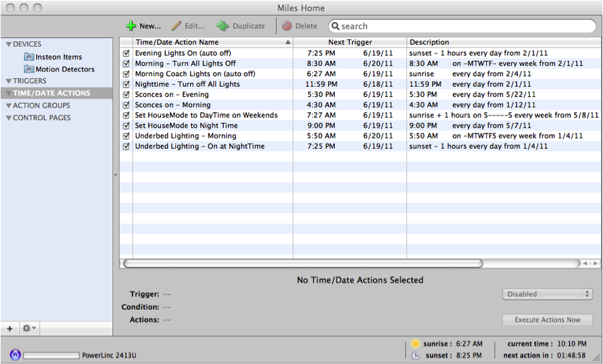603x364 pixels.
Task: Click the Duplicate toolbar icon
Action: point(222,26)
